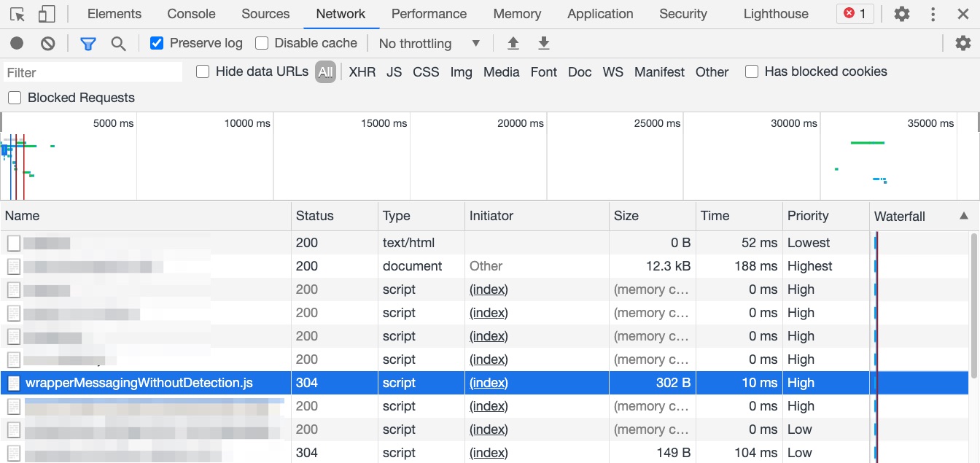Screen dimensions: 980x463
Task: Open the three-dot customize menu
Action: (x=933, y=13)
